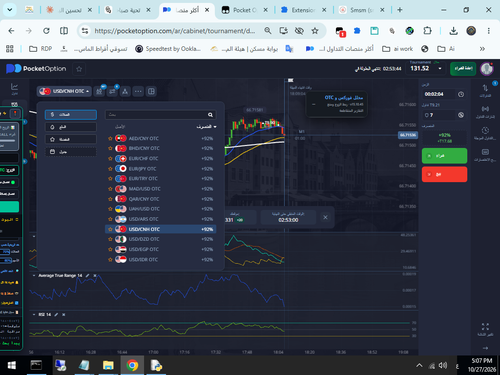Remove the Average True Range 14 indicator
Screen dimensions: 500x375
95,276
